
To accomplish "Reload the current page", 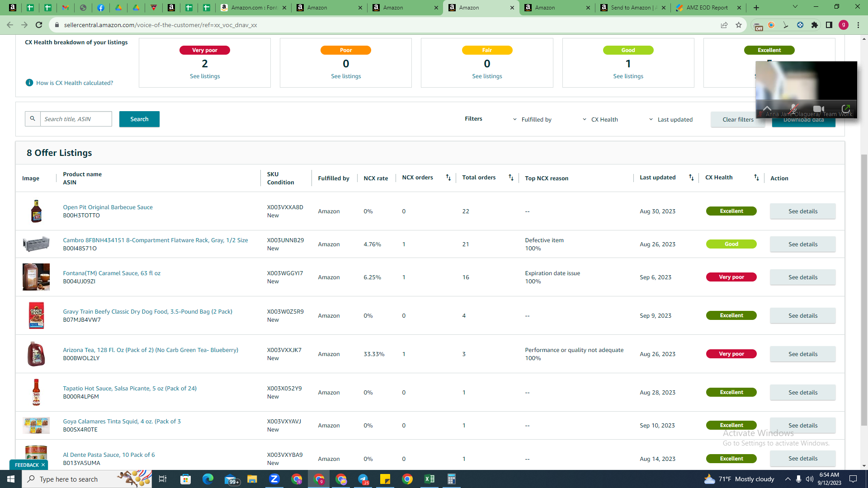I will (x=39, y=25).
